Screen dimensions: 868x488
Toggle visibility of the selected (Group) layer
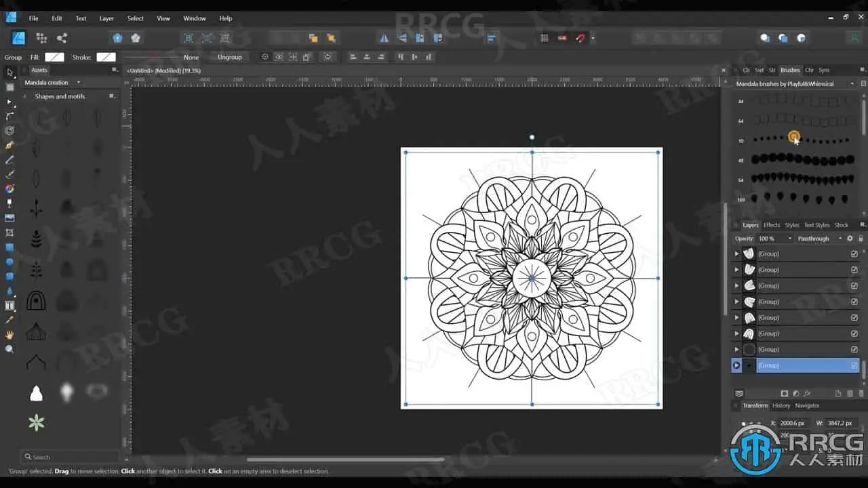(854, 365)
